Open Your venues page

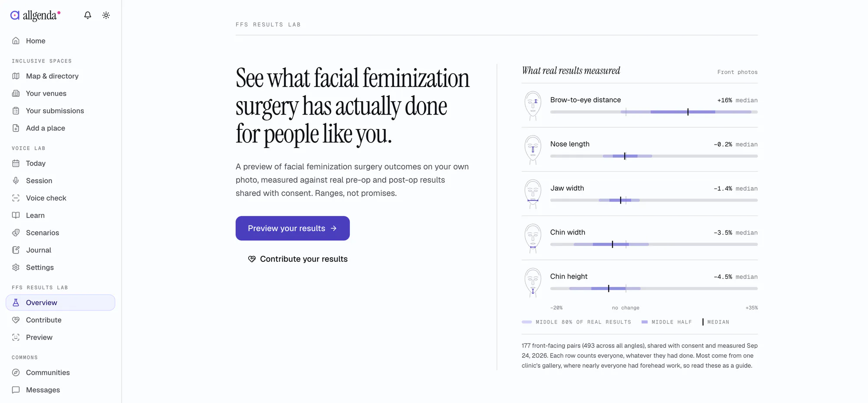pos(60,93)
